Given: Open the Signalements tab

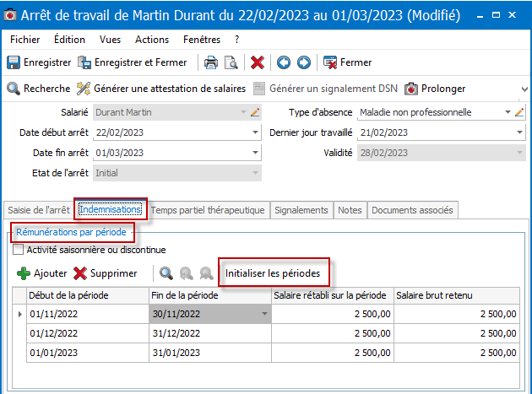Looking at the screenshot, I should click(301, 210).
